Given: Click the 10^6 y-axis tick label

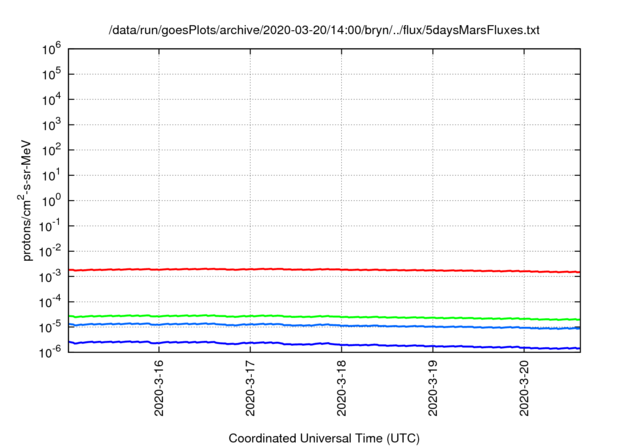Looking at the screenshot, I should (51, 49).
